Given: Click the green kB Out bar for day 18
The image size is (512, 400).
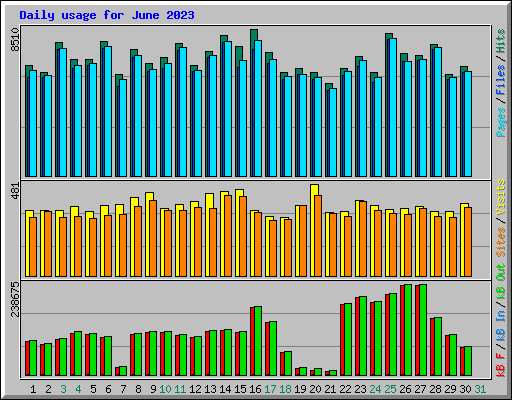Looking at the screenshot, I should [x=288, y=363].
